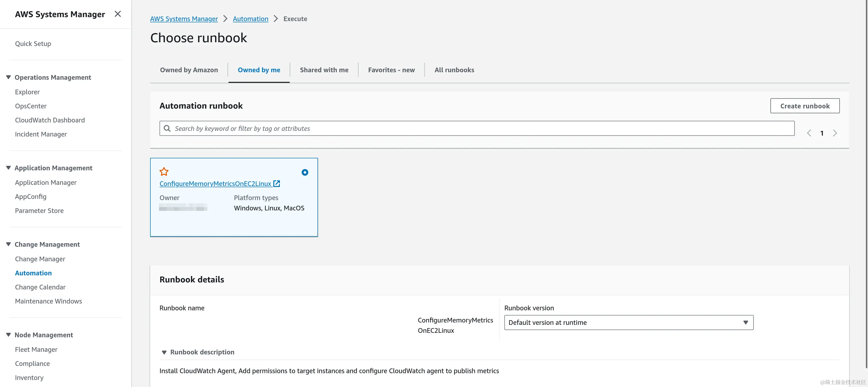The height and width of the screenshot is (387, 868).
Task: Open Runbook version dropdown
Action: click(x=628, y=322)
